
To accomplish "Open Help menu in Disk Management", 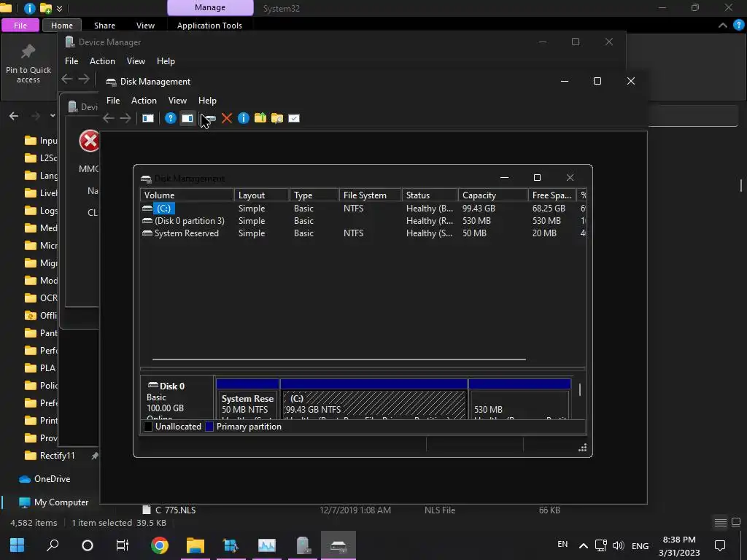I will click(x=207, y=101).
